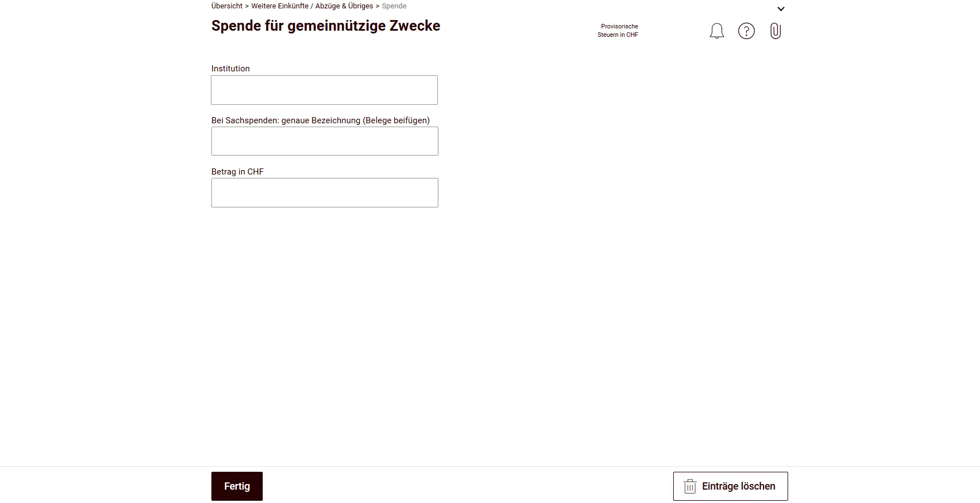Click the Provisorische Steuern in CHF label
This screenshot has width=980, height=503.
pos(618,30)
